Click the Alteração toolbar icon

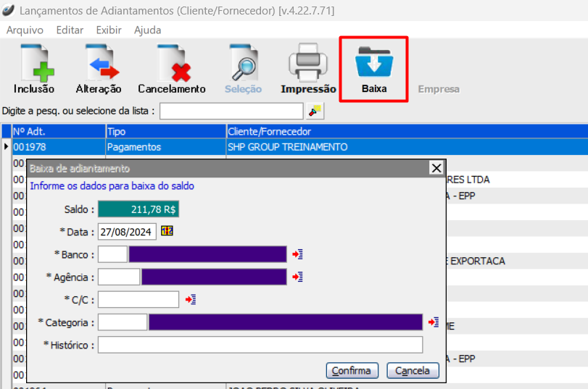99,63
